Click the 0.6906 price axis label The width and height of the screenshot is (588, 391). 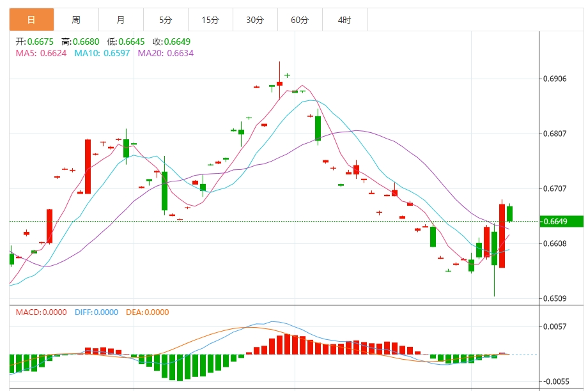click(x=555, y=79)
